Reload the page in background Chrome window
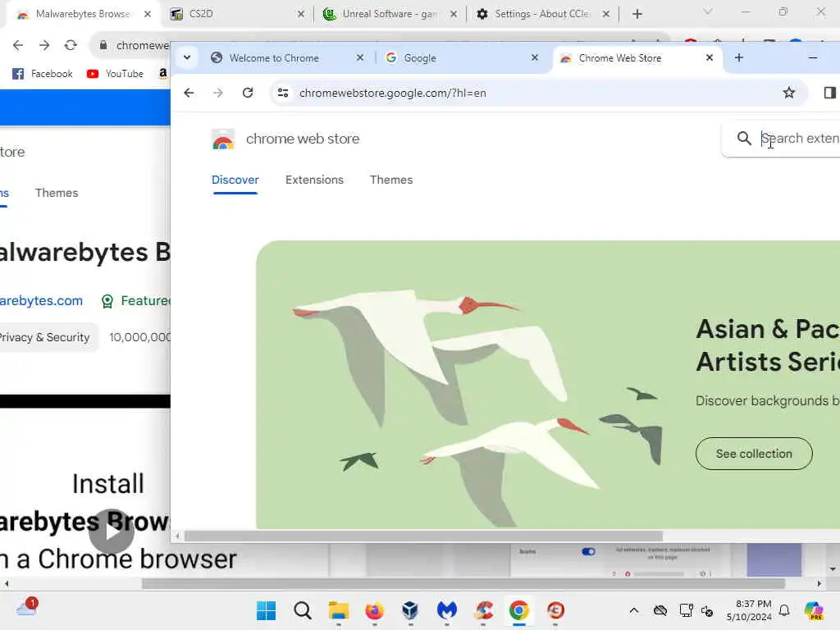840x630 pixels. pos(71,46)
